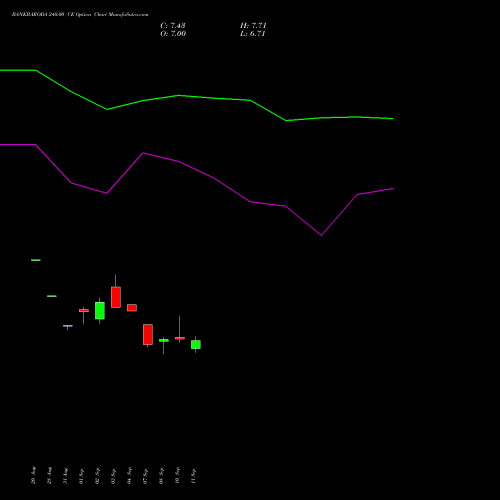Click the 08 Sep date label
The width and height of the screenshot is (500, 500).
tap(161, 476)
